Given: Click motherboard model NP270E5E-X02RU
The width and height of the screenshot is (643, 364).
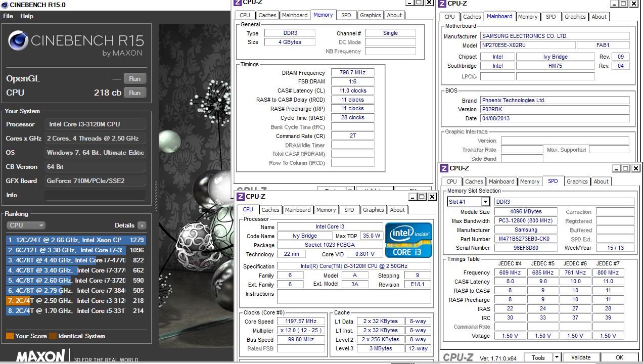Looking at the screenshot, I should 527,45.
